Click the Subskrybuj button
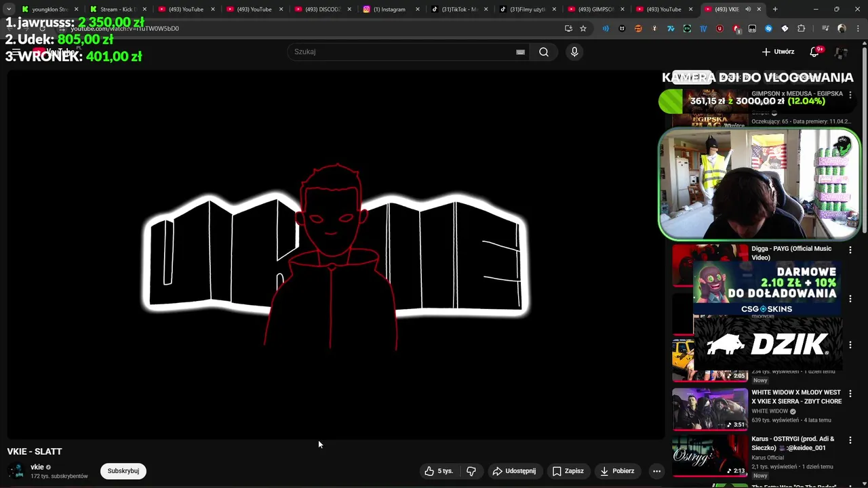This screenshot has width=868, height=488. point(123,471)
